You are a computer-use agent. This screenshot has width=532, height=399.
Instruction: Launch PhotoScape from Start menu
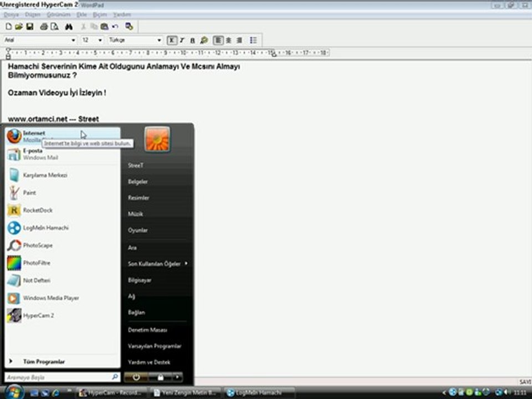click(63, 245)
